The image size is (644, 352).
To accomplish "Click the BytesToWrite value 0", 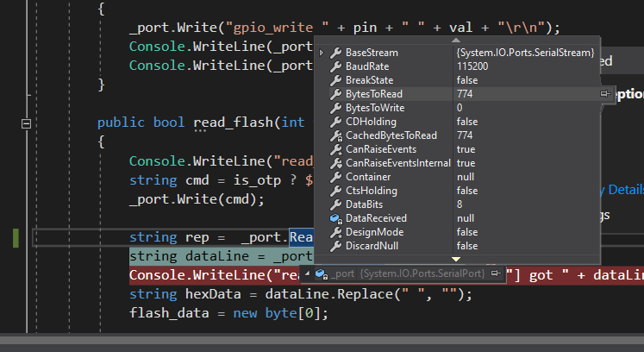I will 460,108.
